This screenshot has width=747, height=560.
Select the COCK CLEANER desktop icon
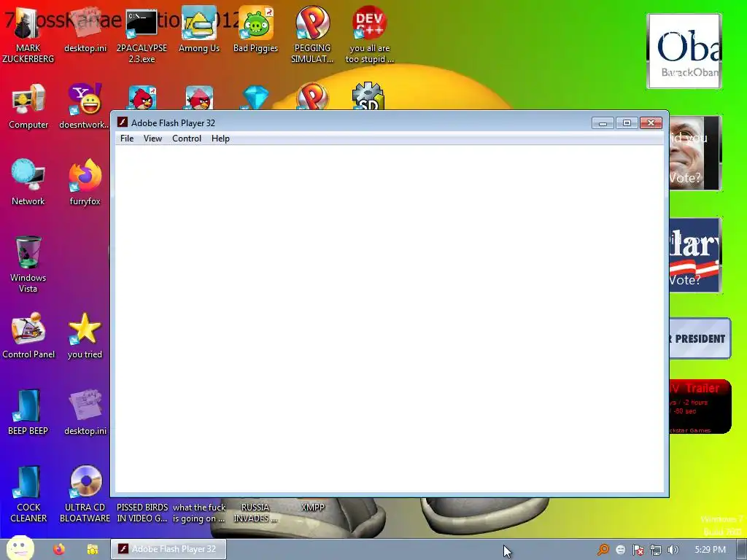click(28, 494)
